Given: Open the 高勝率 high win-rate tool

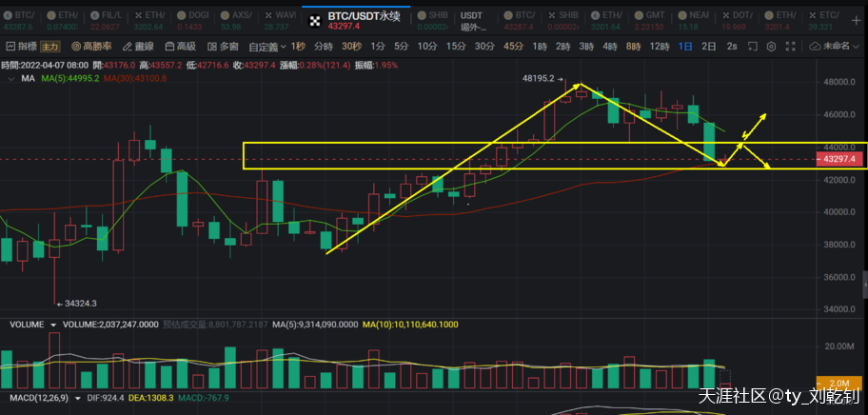Looking at the screenshot, I should click(91, 46).
